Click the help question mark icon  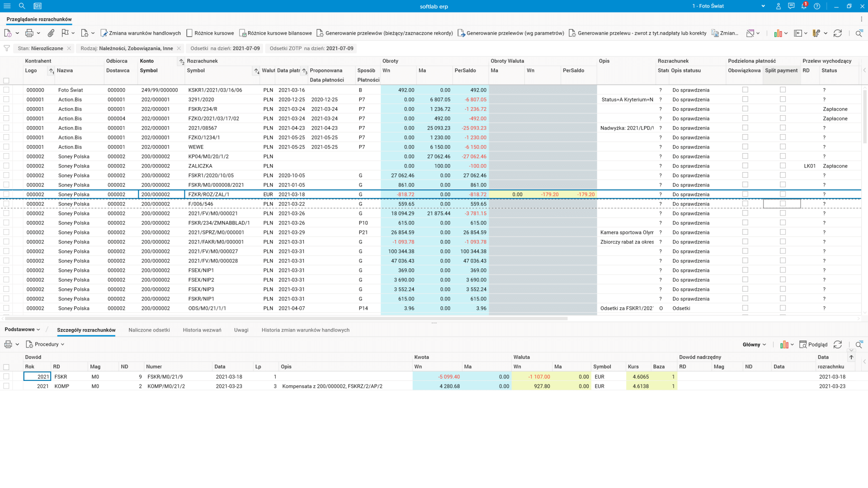(x=817, y=6)
